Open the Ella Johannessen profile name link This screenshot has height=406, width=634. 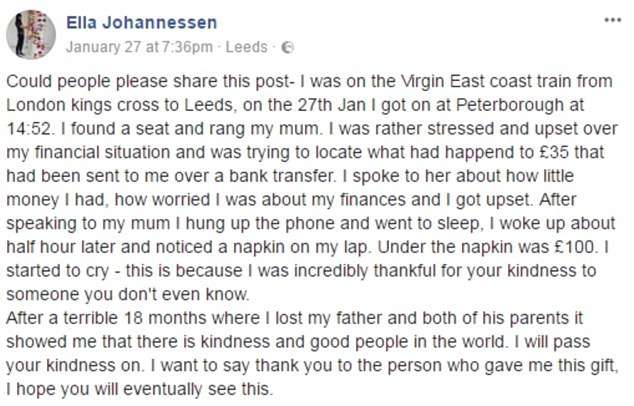tap(140, 19)
